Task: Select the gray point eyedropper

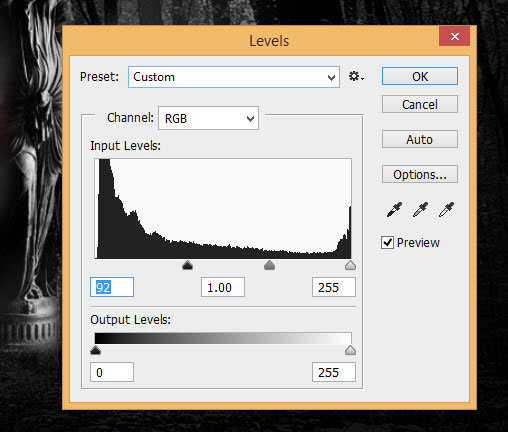Action: point(420,209)
